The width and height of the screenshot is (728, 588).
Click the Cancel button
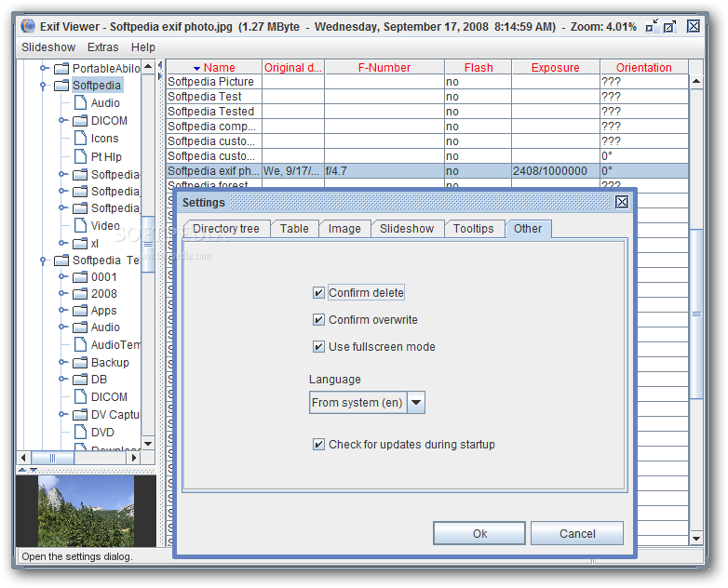pyautogui.click(x=577, y=533)
